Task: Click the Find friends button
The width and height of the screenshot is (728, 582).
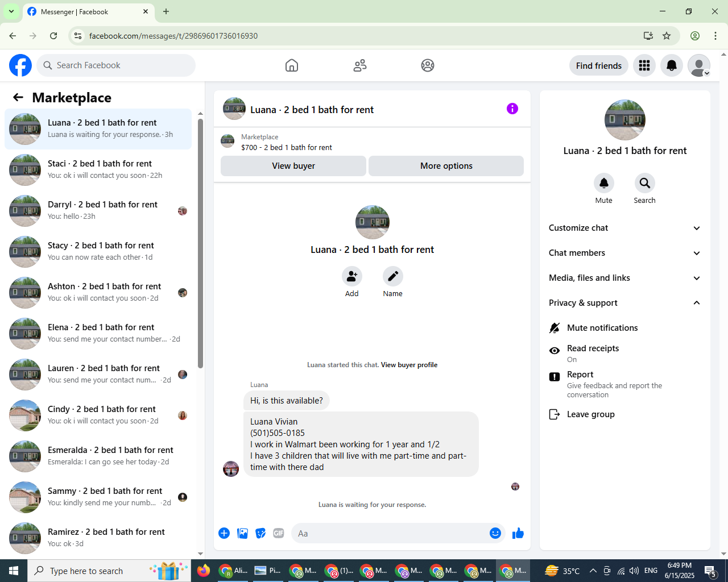Action: tap(599, 65)
